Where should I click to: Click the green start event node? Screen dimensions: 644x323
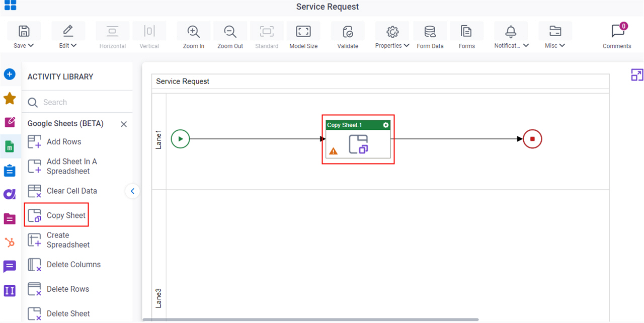pyautogui.click(x=180, y=139)
